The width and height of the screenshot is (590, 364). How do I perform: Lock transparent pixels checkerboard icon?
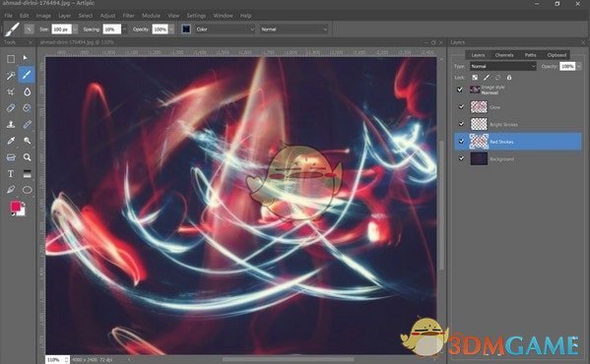coord(475,78)
